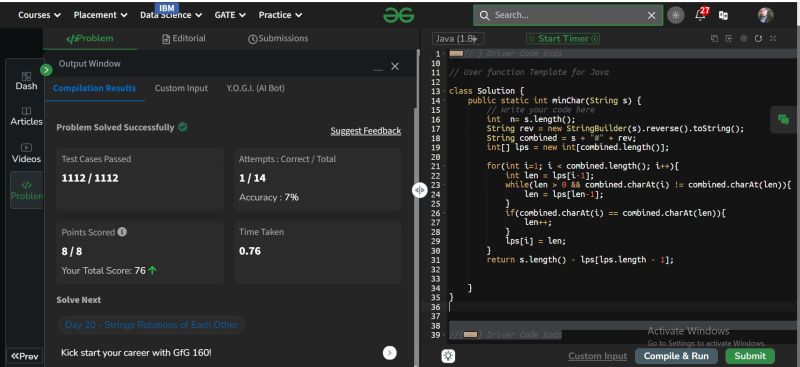Screen dimensions: 800x367
Task: Click the GeeksforGeeks logo
Action: pos(398,15)
